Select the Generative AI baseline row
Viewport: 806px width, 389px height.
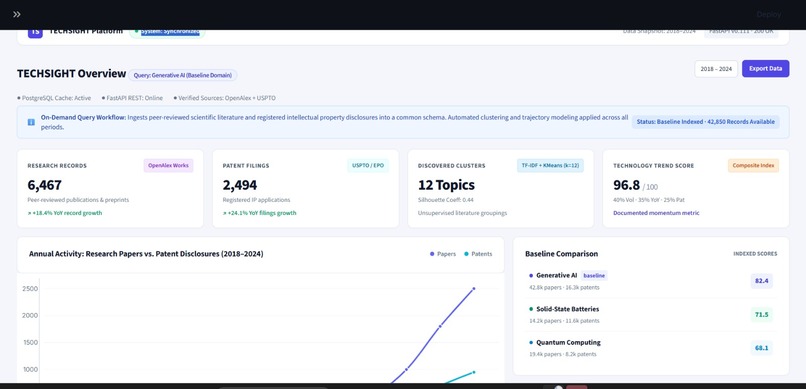[x=651, y=281]
